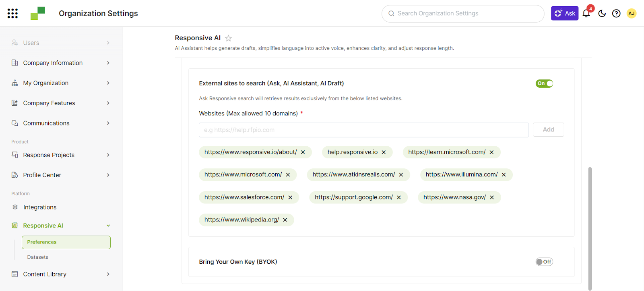Open the apps grid launcher icon
Viewport: 644px width, 291px height.
12,13
